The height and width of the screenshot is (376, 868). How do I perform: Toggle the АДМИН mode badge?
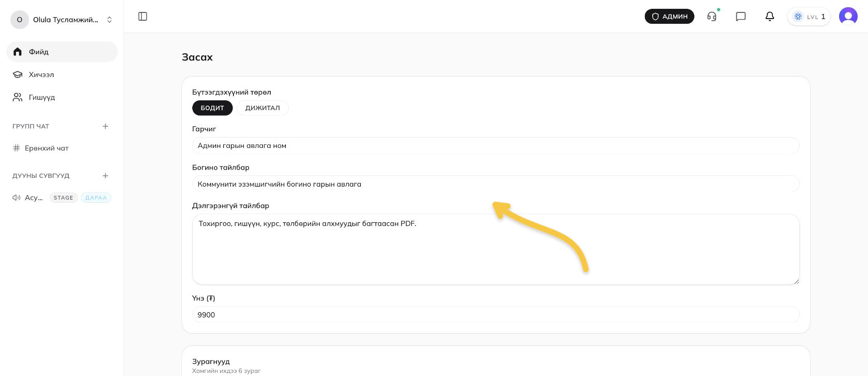click(x=670, y=17)
